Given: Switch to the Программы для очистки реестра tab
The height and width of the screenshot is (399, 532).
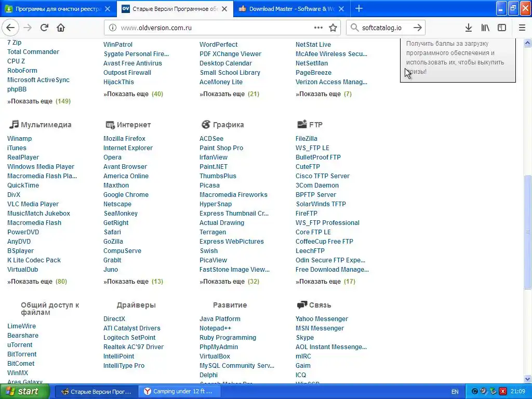Looking at the screenshot, I should point(58,9).
